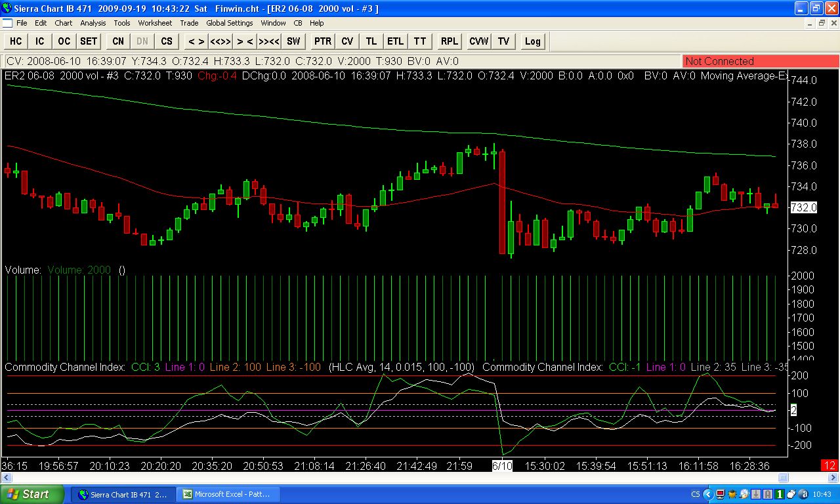Open the Edit menu
Image resolution: width=840 pixels, height=504 pixels.
[41, 23]
